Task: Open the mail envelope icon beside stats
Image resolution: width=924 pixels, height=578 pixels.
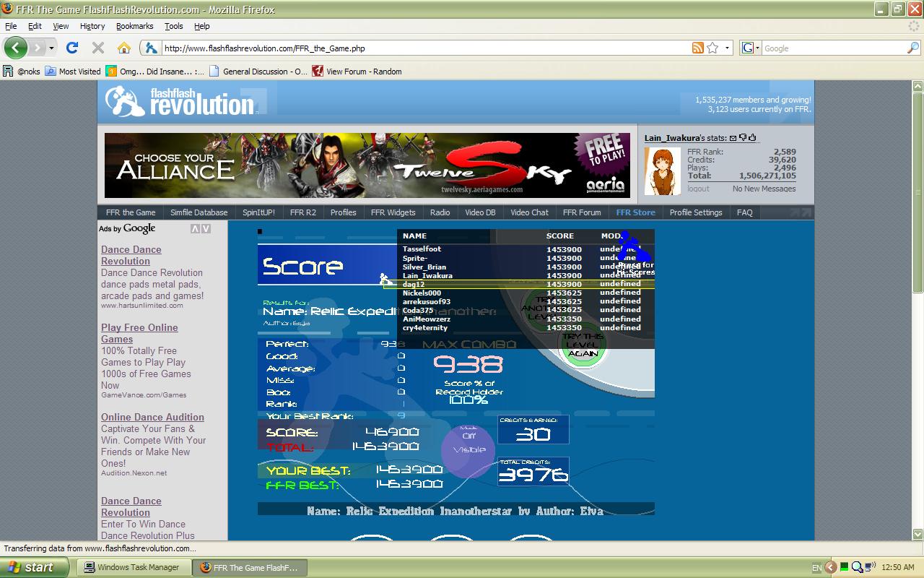Action: click(x=733, y=137)
